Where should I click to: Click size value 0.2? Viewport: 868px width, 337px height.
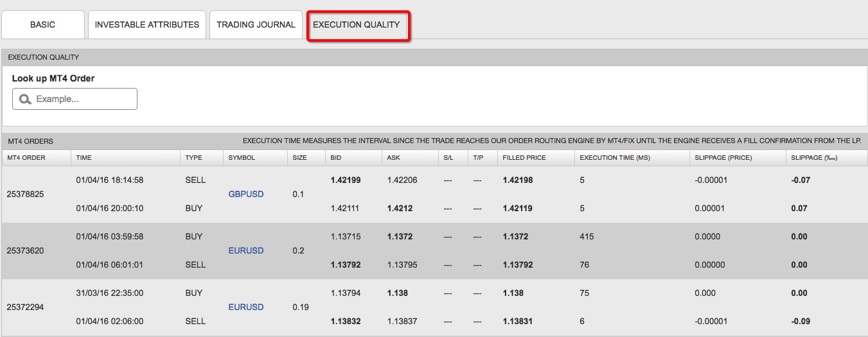[298, 250]
